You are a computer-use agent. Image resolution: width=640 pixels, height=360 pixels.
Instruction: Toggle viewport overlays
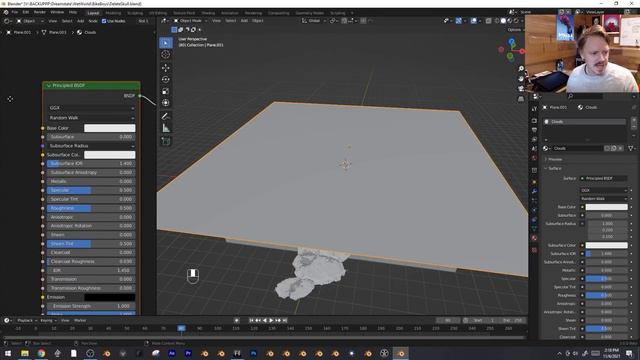click(x=473, y=21)
